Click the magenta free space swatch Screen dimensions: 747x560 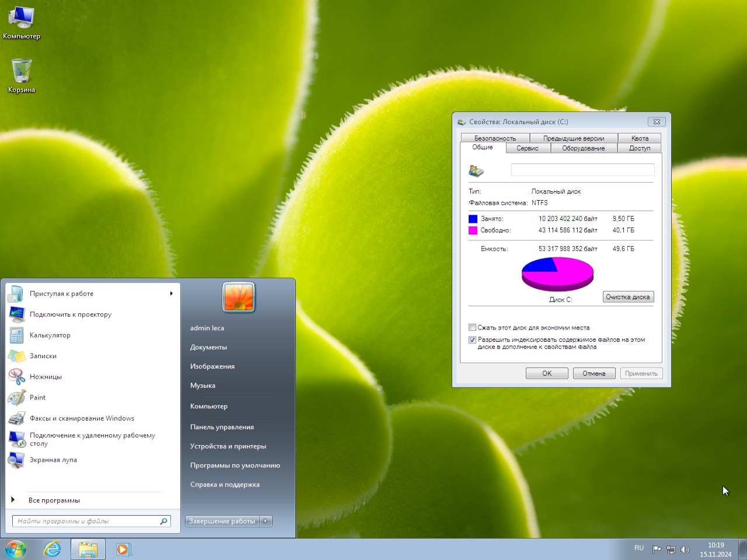[x=473, y=230]
